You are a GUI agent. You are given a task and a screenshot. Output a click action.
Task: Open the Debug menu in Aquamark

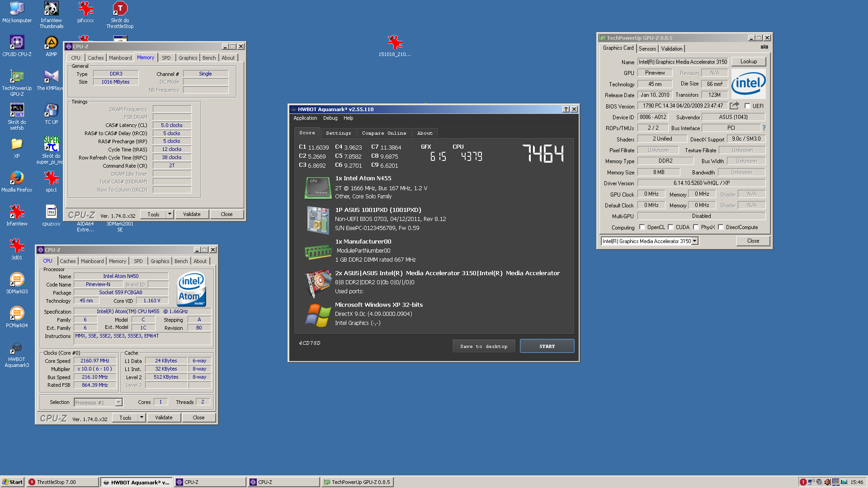coord(330,118)
